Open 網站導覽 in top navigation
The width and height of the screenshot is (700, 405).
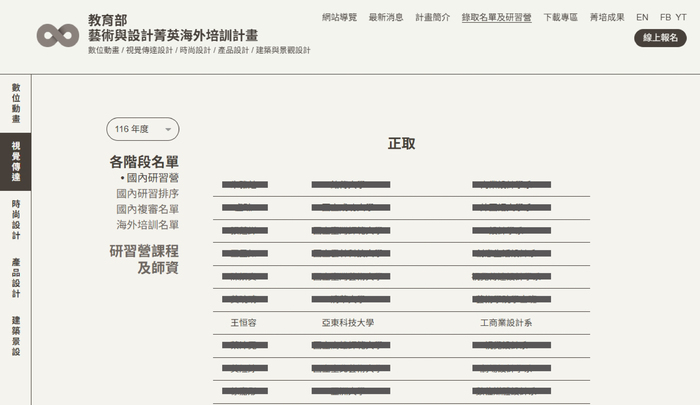339,17
